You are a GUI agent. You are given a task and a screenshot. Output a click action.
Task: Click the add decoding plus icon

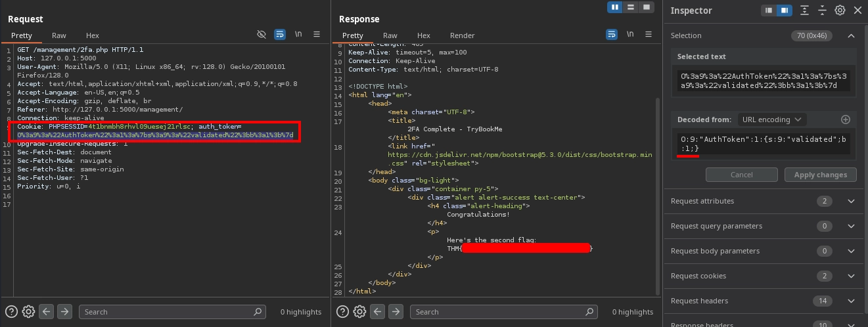click(x=846, y=120)
